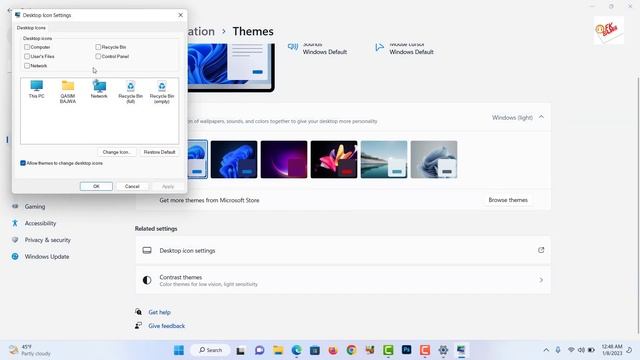Image resolution: width=640 pixels, height=360 pixels.
Task: Choose the lake landscape theme thumbnail
Action: pos(384,159)
